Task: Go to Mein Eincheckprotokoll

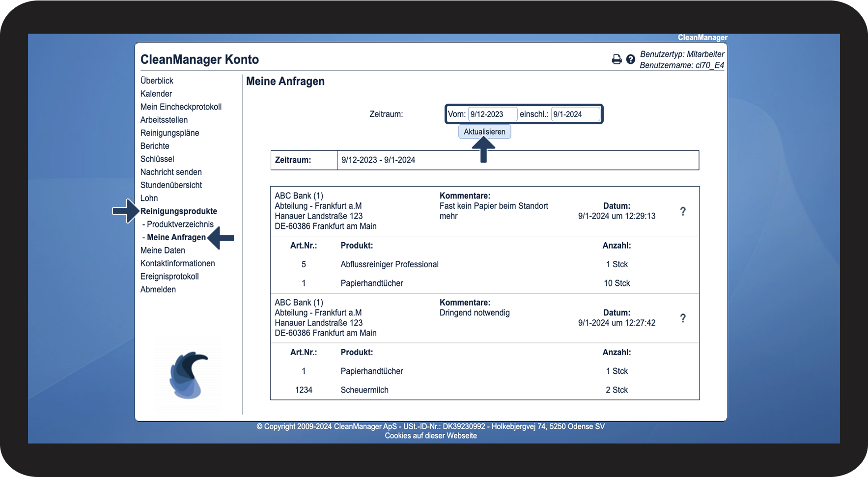Action: tap(181, 107)
